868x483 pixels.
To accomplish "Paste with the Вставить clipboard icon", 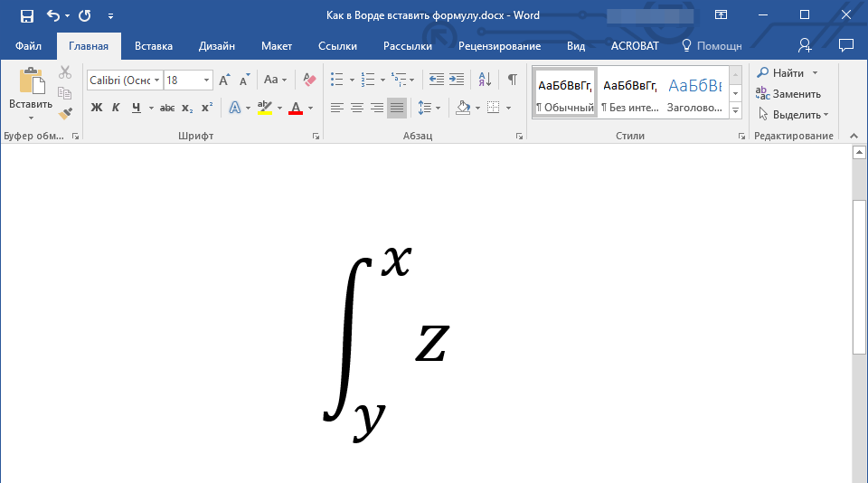I will (32, 81).
